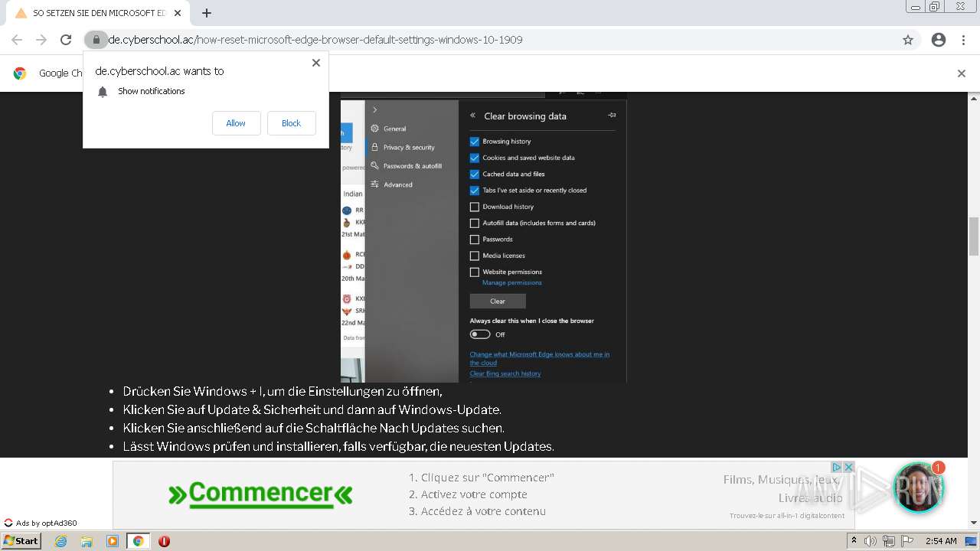This screenshot has width=980, height=551.
Task: Select Passwords & autofill settings item
Action: (x=407, y=166)
